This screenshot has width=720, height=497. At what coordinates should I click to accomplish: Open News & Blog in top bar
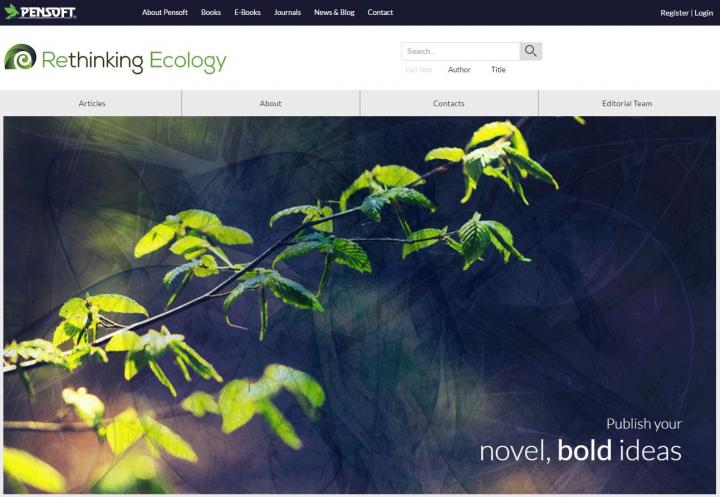[x=334, y=12]
